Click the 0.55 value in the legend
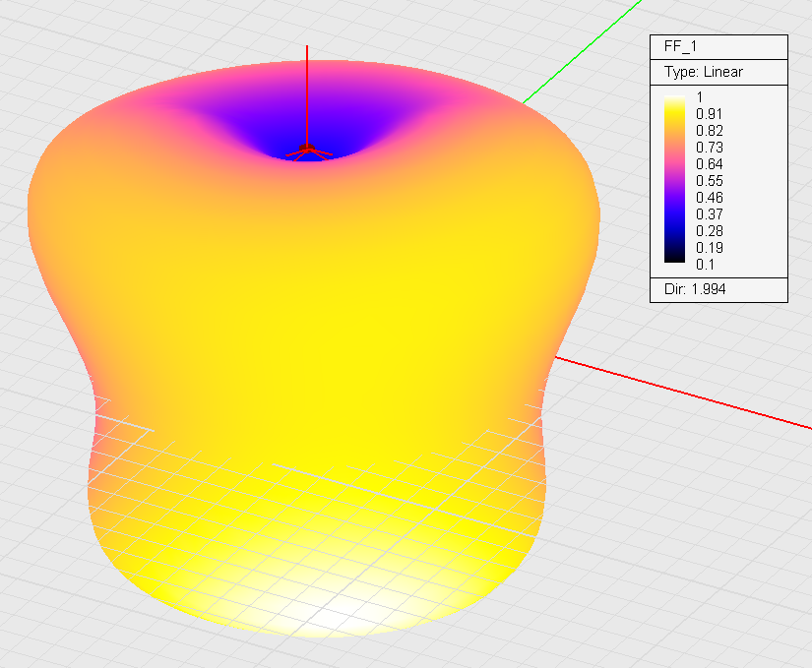Image resolution: width=812 pixels, height=668 pixels. (710, 181)
